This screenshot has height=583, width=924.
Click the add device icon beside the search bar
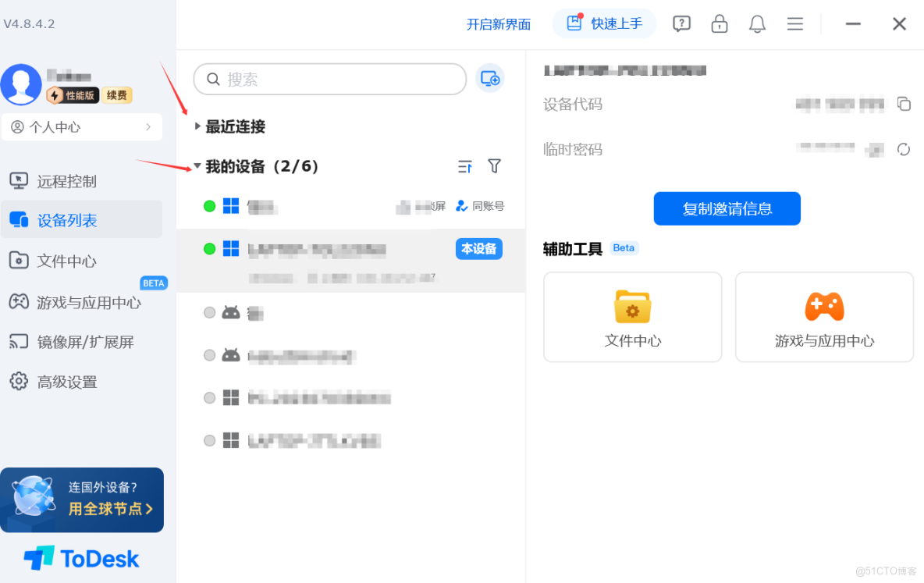click(490, 78)
